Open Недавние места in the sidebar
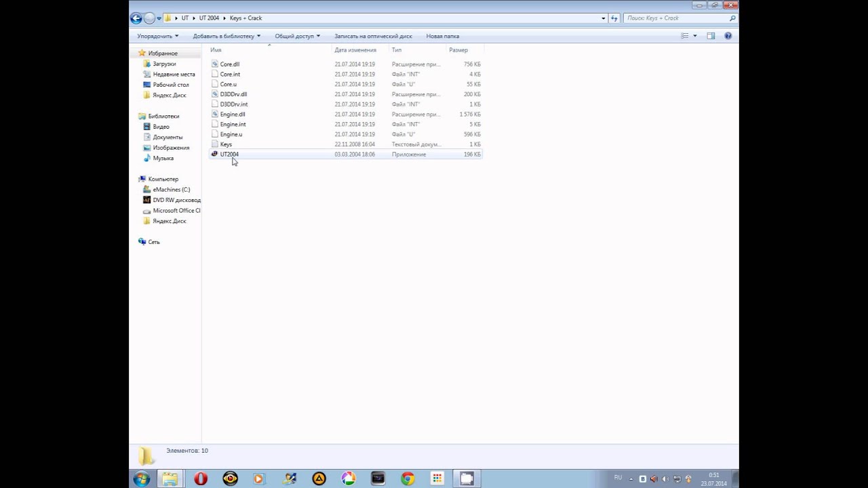 pyautogui.click(x=174, y=75)
